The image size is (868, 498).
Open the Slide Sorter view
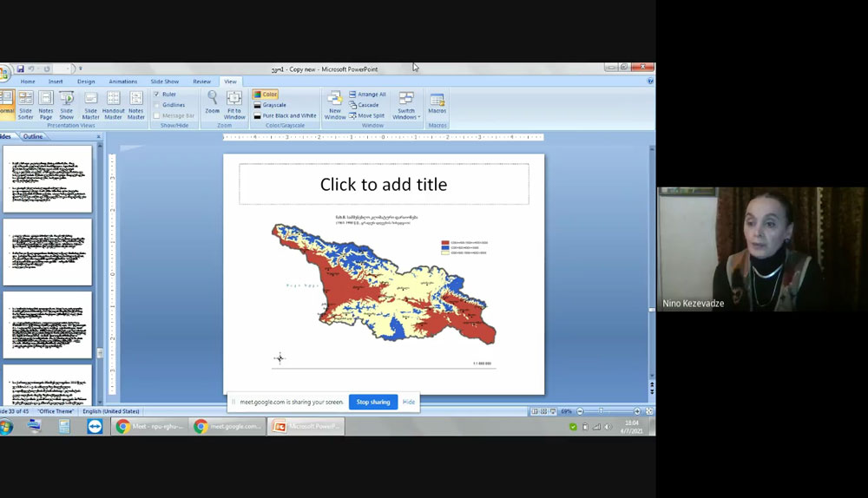pyautogui.click(x=25, y=104)
